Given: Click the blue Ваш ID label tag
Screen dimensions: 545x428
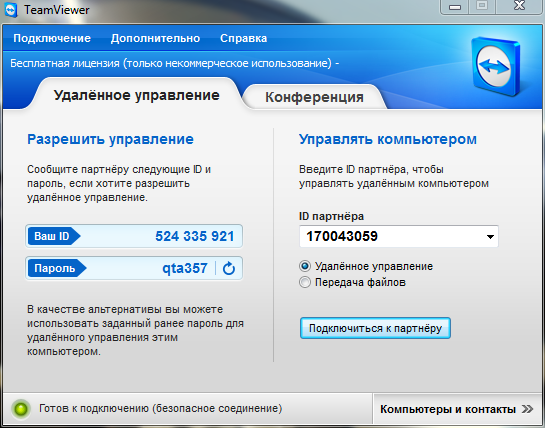Looking at the screenshot, I should click(x=54, y=236).
